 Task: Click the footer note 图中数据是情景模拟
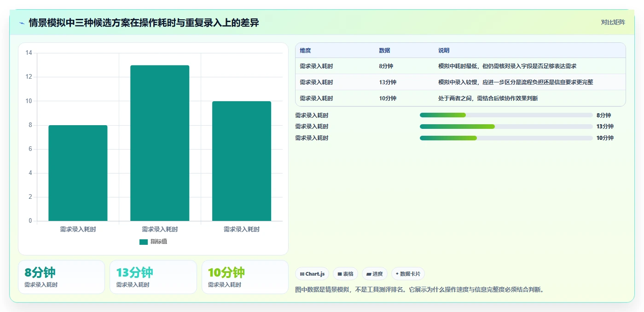coord(419,289)
